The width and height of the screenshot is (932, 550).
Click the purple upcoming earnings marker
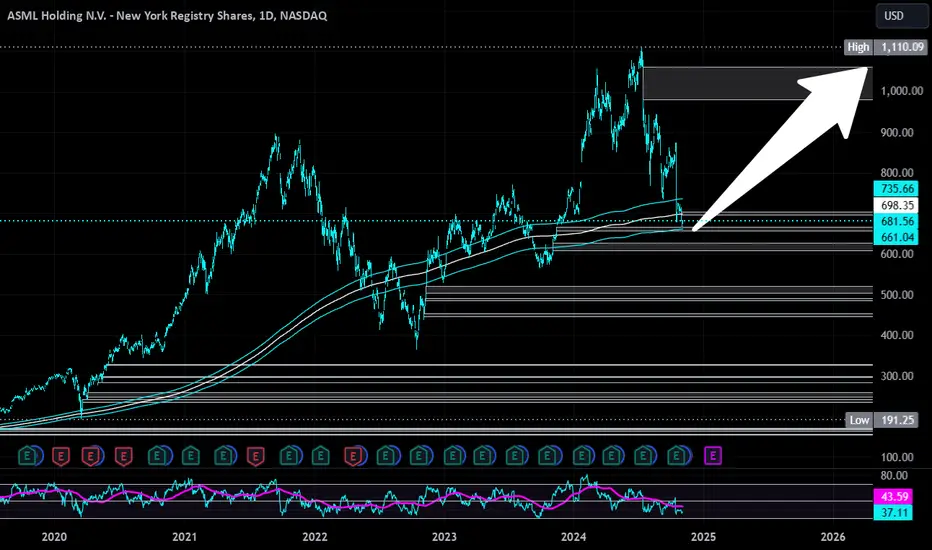[x=713, y=456]
